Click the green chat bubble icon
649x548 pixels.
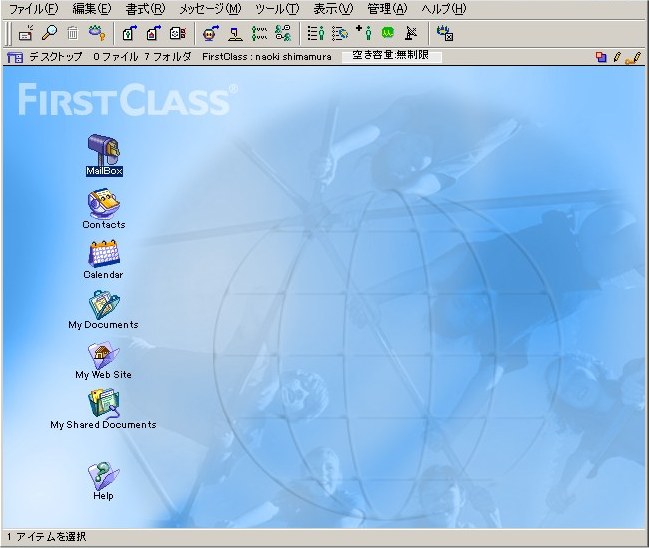pos(388,33)
